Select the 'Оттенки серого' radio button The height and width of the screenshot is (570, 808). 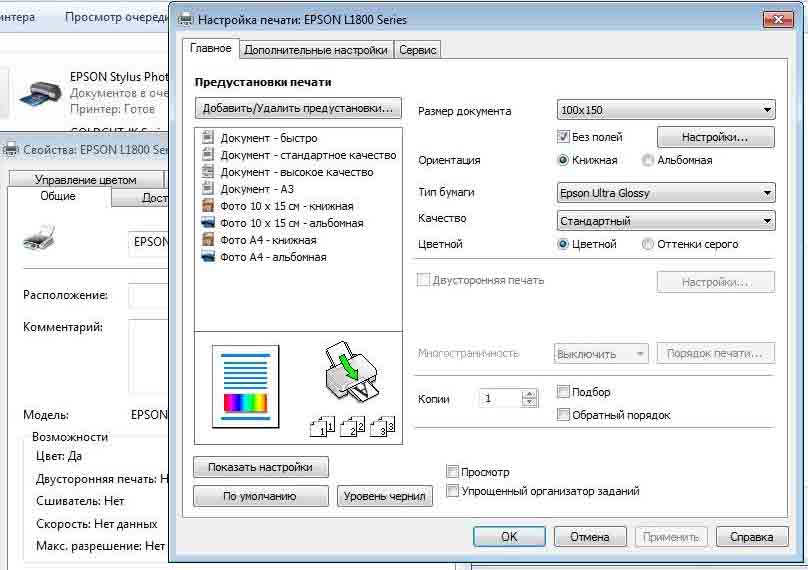tap(648, 244)
